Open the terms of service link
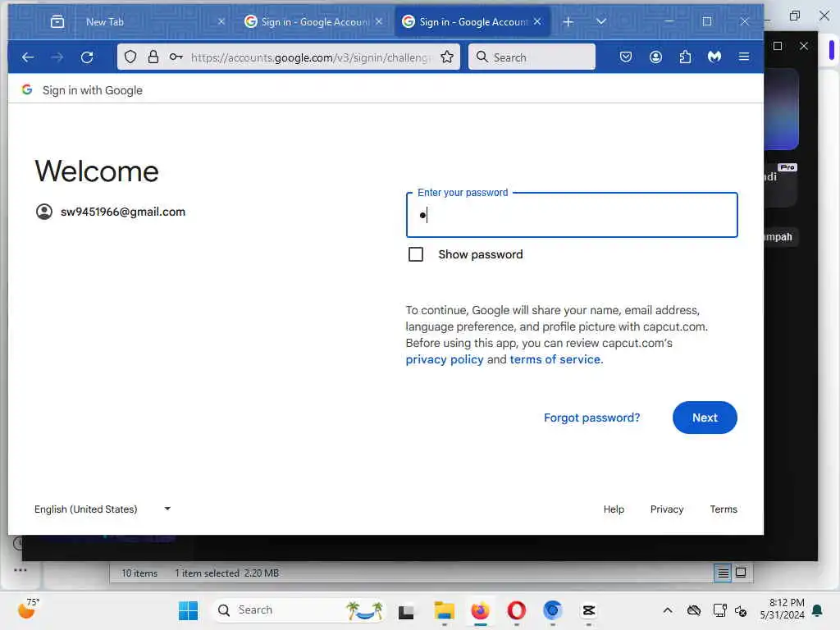 [x=555, y=359]
